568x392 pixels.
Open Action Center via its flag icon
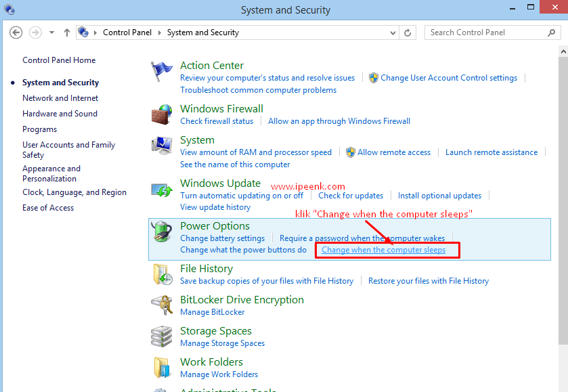tap(162, 72)
